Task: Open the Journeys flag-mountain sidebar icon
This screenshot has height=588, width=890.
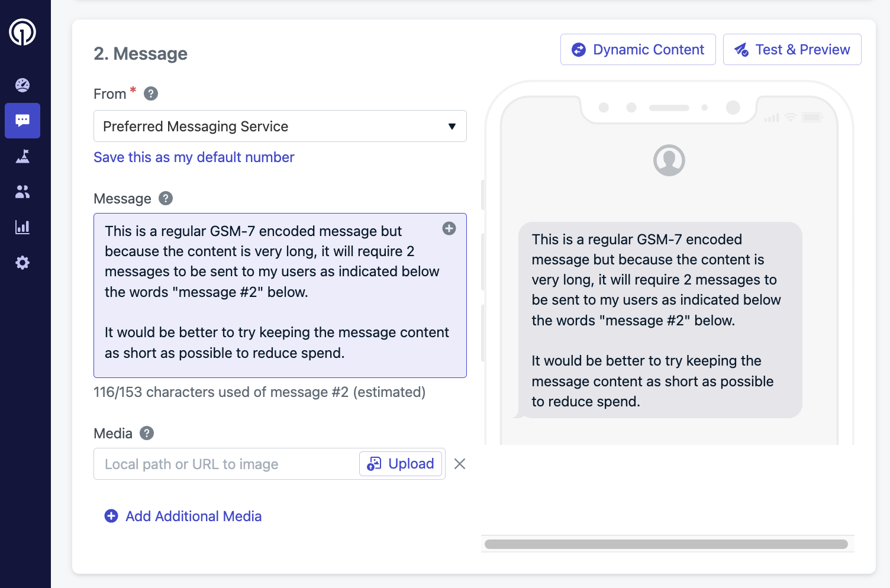Action: [x=22, y=156]
